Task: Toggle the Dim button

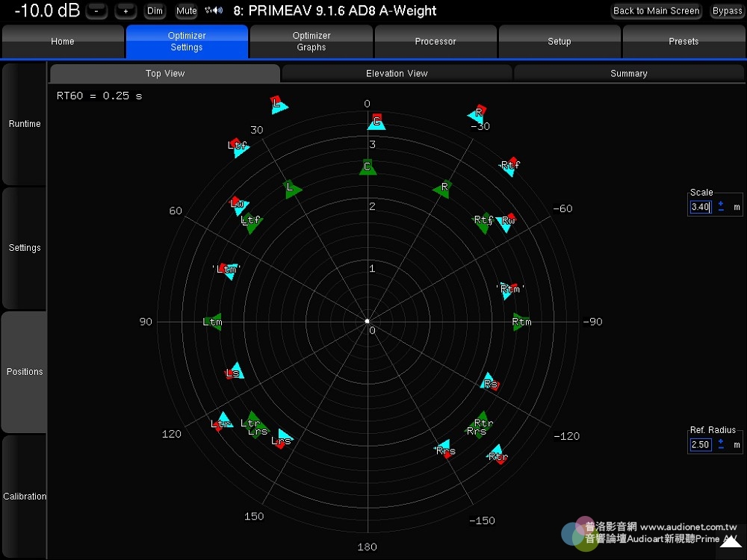Action: click(x=155, y=10)
